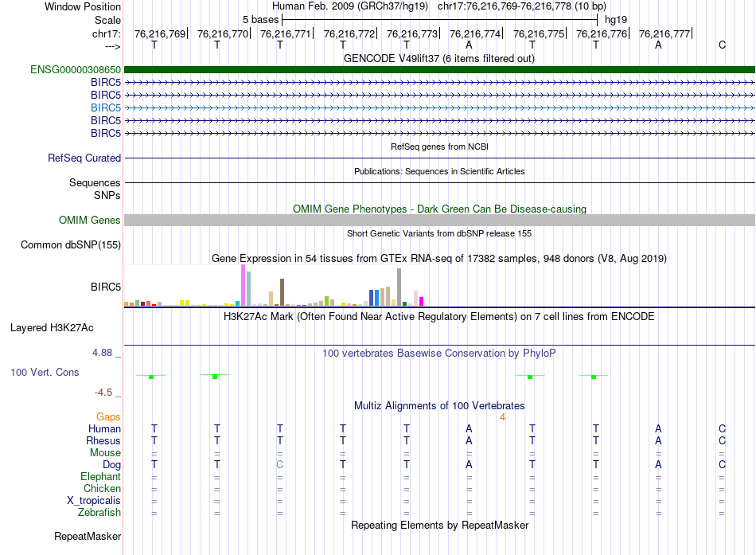Select the dark green ENSG00000308650 gene bar
The height and width of the screenshot is (555, 756).
(x=439, y=70)
